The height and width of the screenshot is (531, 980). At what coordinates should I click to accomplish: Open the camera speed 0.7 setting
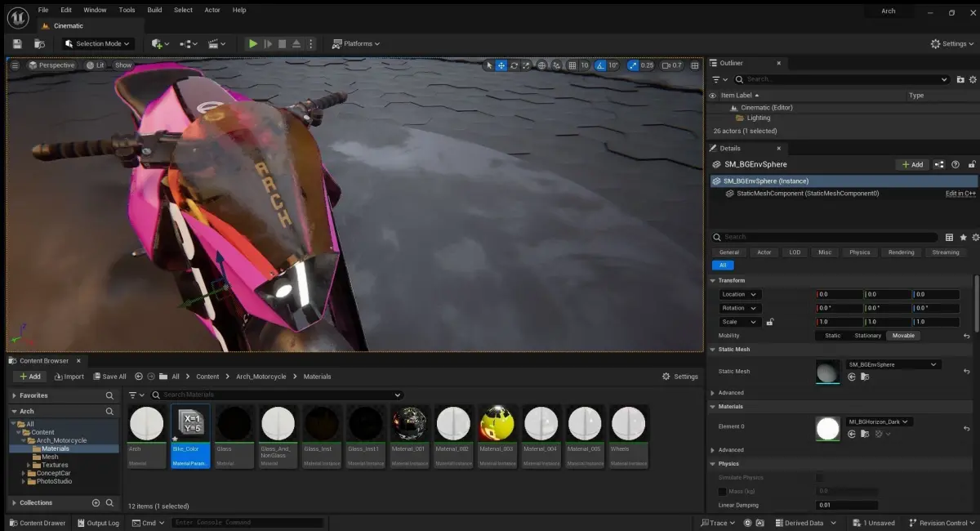[672, 65]
